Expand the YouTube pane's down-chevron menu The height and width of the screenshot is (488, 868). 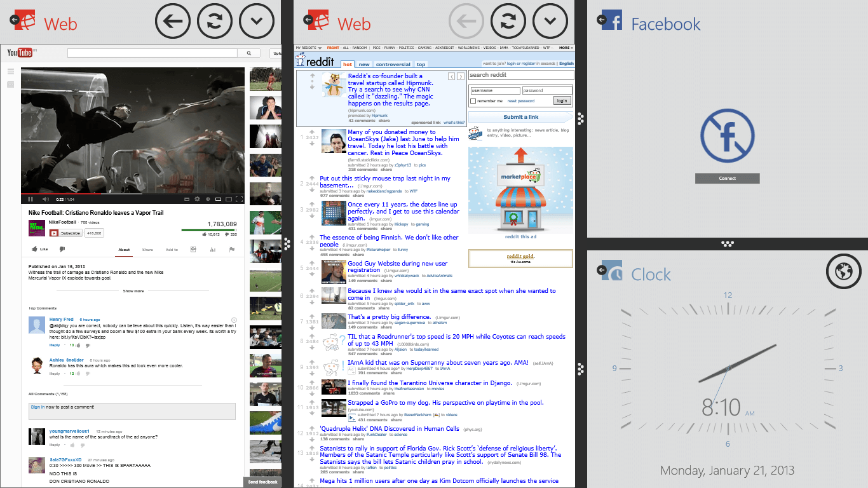(x=256, y=22)
